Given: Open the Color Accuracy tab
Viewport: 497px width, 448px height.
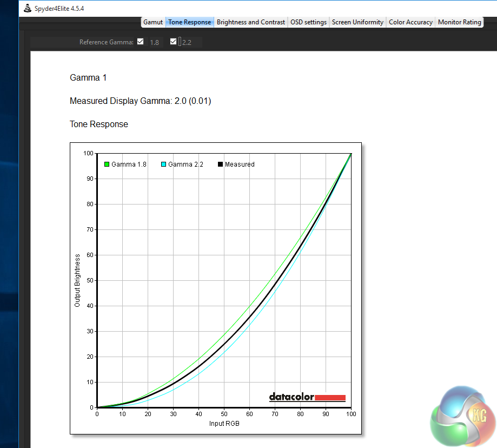Looking at the screenshot, I should 410,22.
